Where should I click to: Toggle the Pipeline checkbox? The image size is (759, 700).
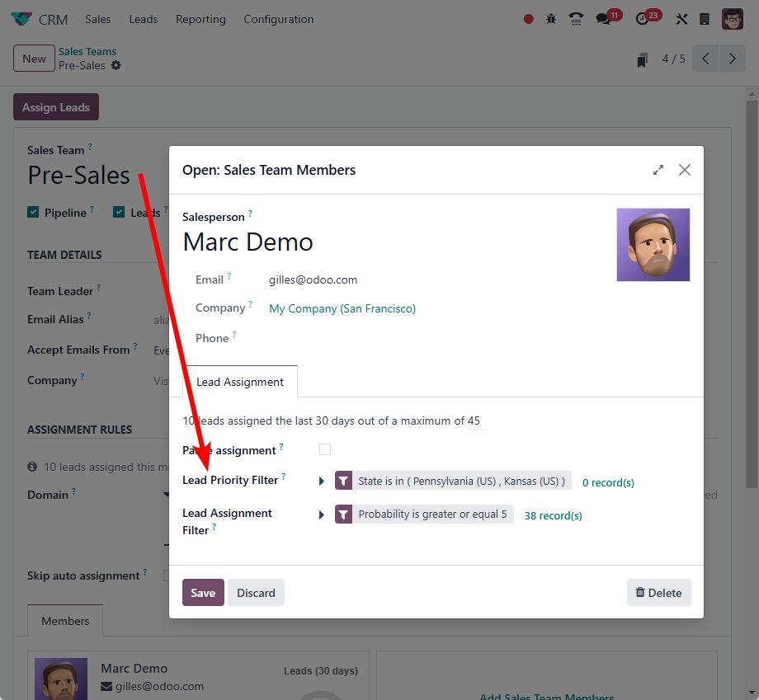click(x=33, y=213)
